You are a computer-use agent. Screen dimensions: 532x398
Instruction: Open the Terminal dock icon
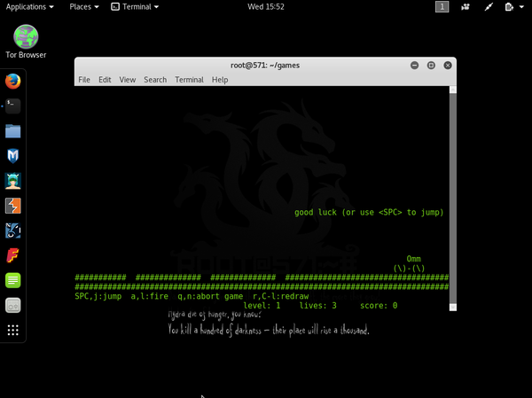point(13,106)
